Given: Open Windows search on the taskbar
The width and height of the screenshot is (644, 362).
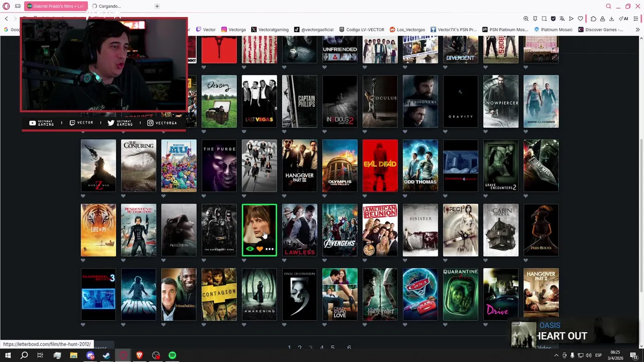Looking at the screenshot, I should click(x=24, y=355).
